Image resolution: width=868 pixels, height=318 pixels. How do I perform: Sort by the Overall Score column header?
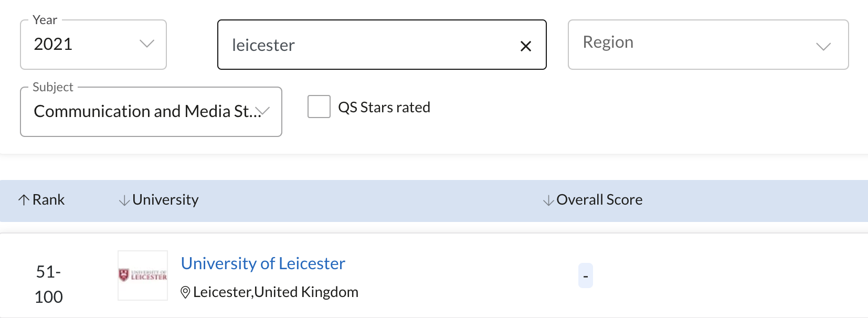pyautogui.click(x=599, y=200)
